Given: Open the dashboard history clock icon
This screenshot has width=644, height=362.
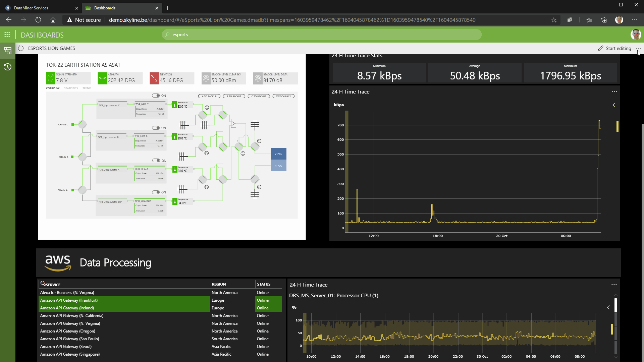Looking at the screenshot, I should [x=8, y=67].
